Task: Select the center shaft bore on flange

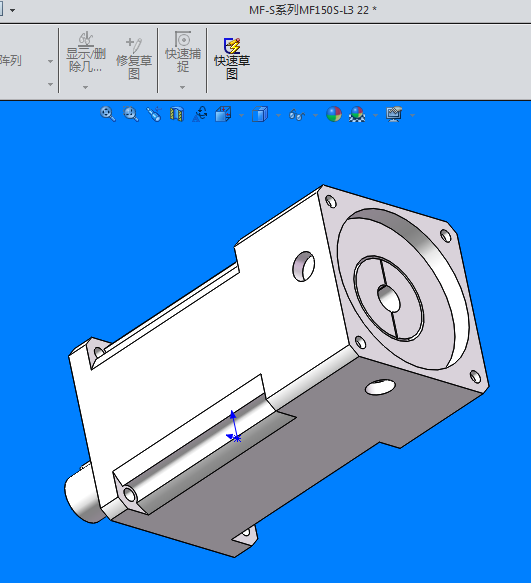Action: [x=389, y=298]
